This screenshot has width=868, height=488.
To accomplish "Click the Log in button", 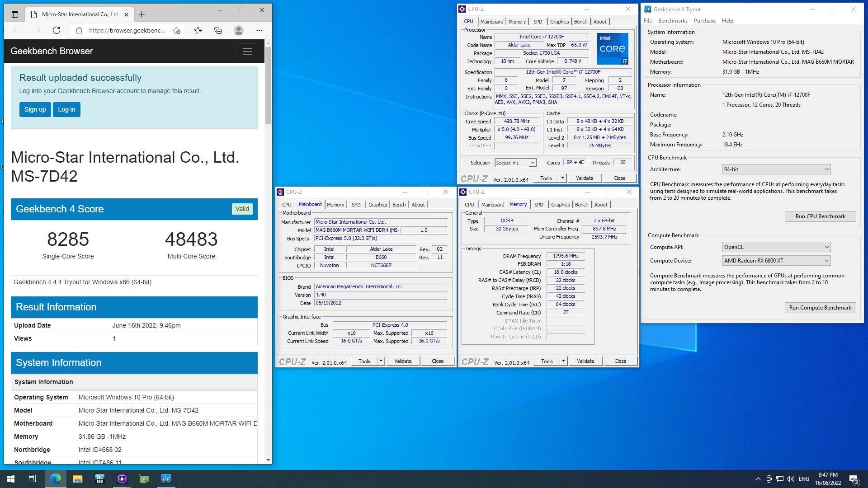I will coord(66,109).
